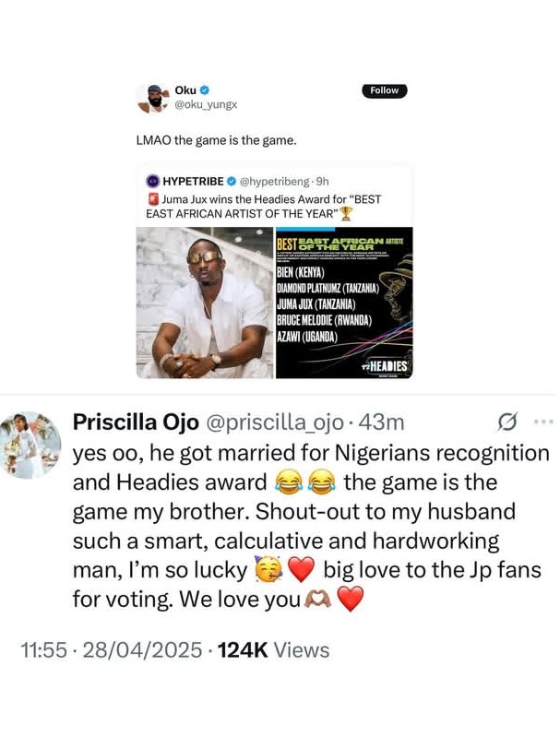This screenshot has width=560, height=749.
Task: Click the verified badge beside Oku
Action: [204, 90]
